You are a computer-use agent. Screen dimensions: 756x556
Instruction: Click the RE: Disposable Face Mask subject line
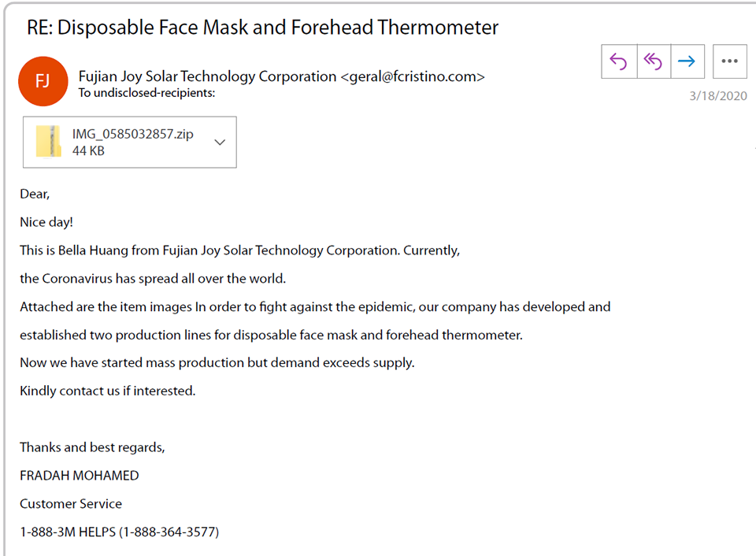(262, 28)
